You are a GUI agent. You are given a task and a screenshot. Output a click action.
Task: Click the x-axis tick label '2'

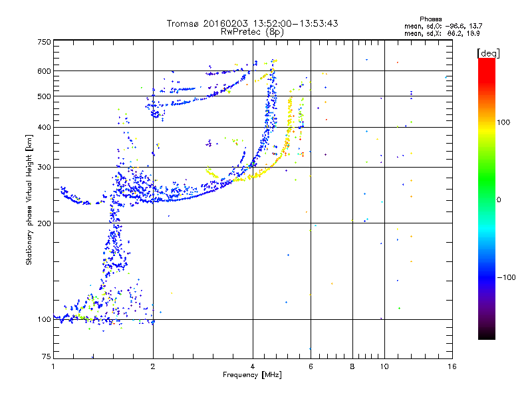tap(153, 366)
